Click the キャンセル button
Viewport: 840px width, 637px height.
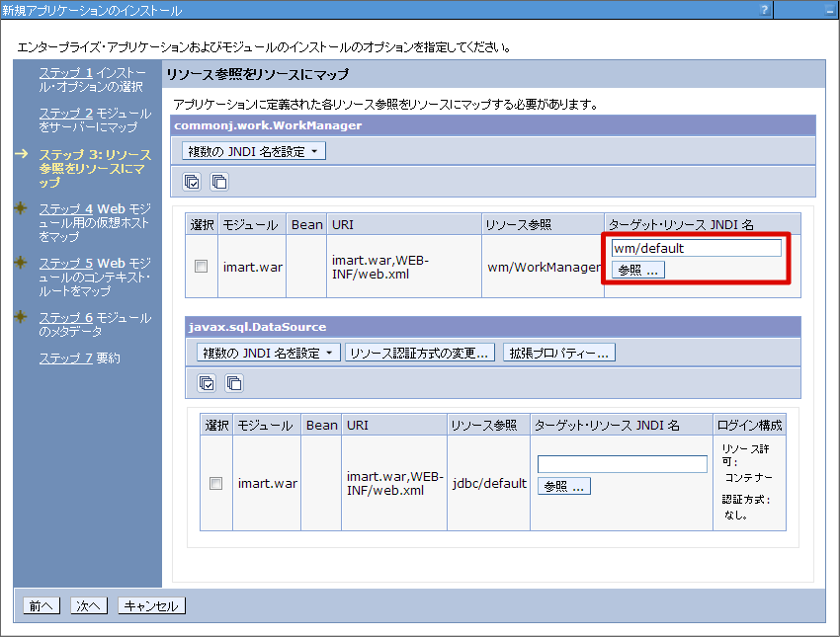tap(151, 606)
